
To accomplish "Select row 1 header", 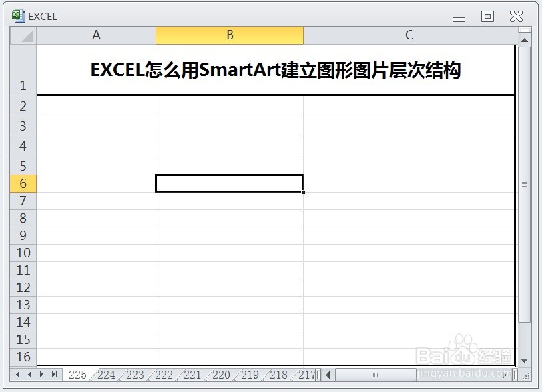I will click(x=23, y=70).
